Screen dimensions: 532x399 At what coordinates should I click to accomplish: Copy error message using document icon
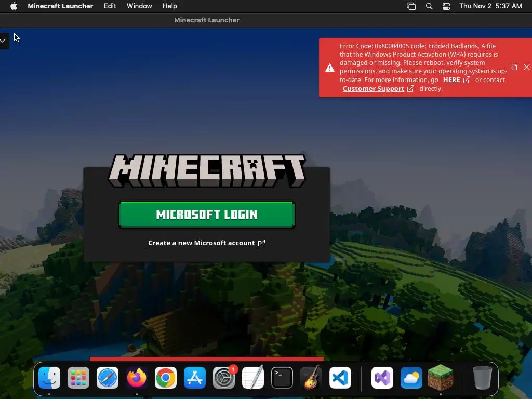pyautogui.click(x=514, y=67)
